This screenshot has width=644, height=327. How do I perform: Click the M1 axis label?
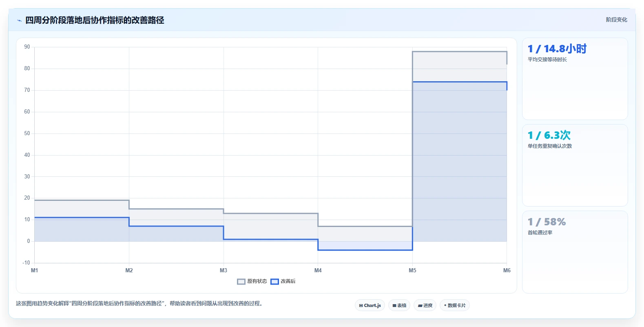click(x=35, y=270)
